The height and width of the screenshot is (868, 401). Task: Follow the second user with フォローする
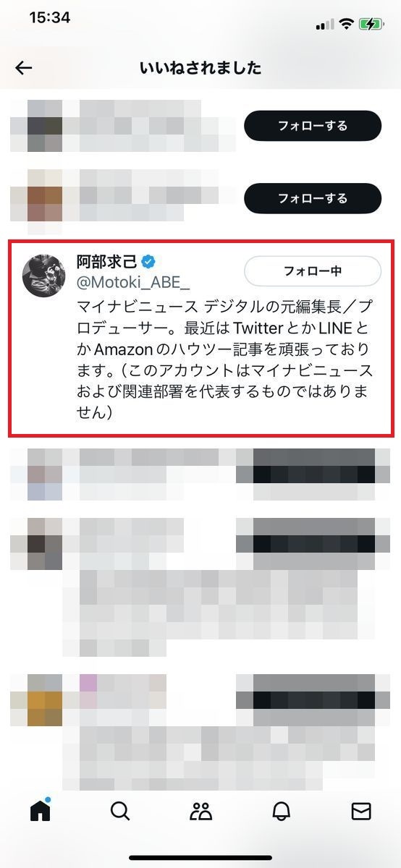point(313,198)
